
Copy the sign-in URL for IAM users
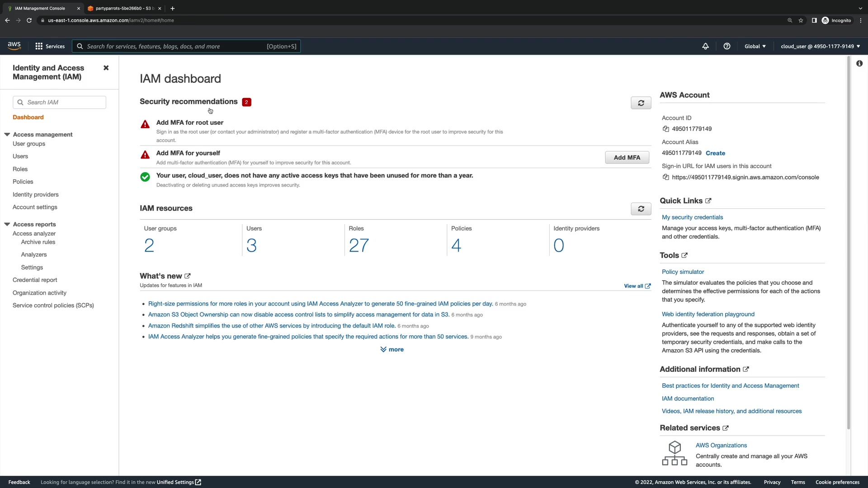pyautogui.click(x=665, y=177)
